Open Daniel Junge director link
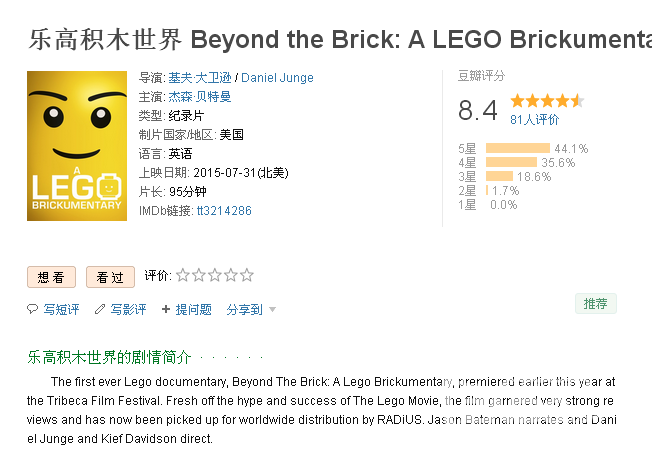Viewport: 652px width, 464px height. [x=277, y=78]
